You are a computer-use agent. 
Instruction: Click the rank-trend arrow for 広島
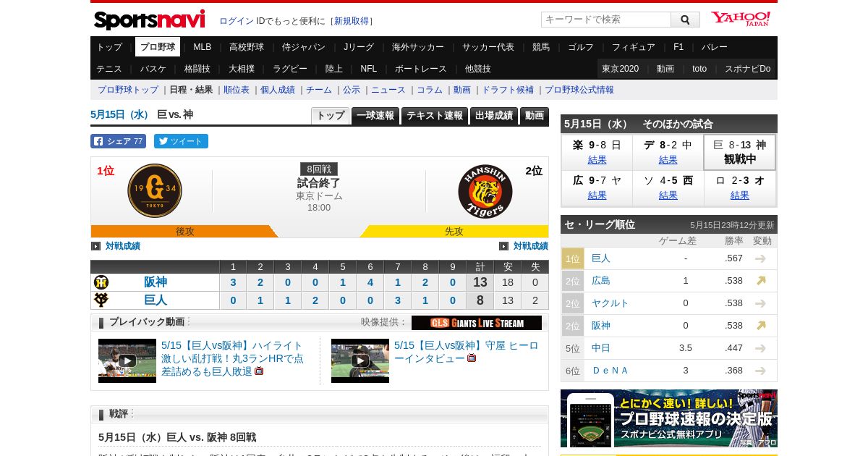761,281
